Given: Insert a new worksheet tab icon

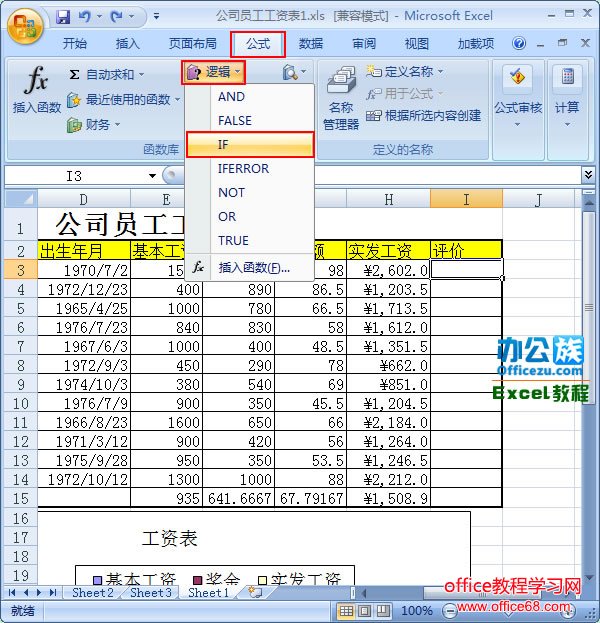Looking at the screenshot, I should coord(255,592).
